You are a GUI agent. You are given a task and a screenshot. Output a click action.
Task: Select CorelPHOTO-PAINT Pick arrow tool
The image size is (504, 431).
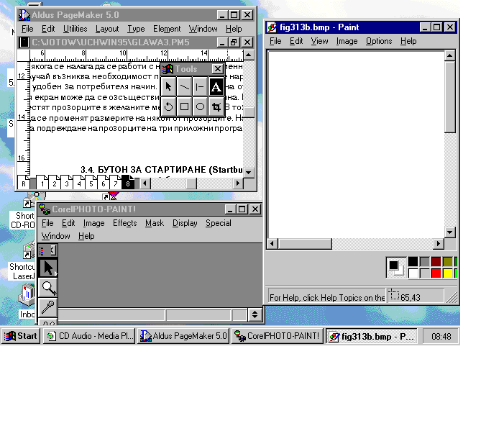(48, 268)
